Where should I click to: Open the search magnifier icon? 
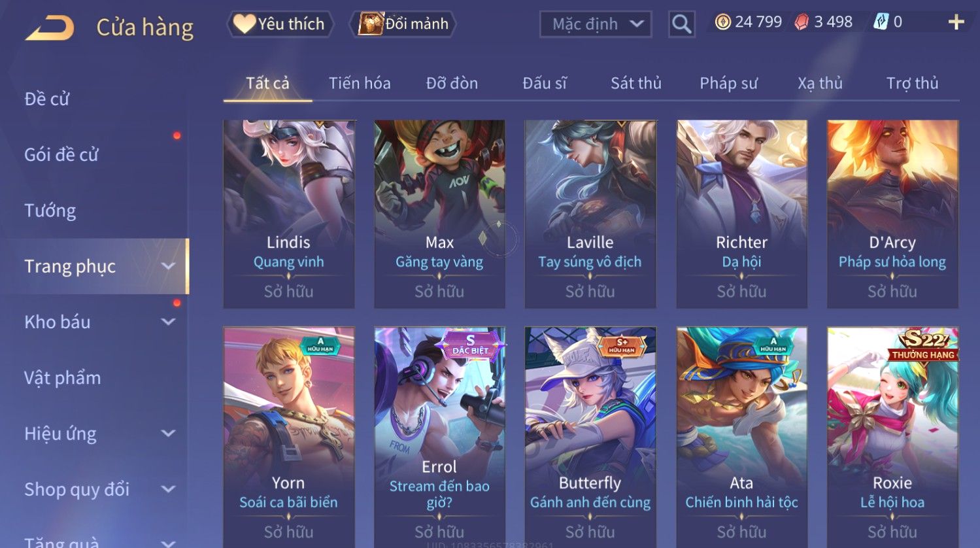(681, 24)
